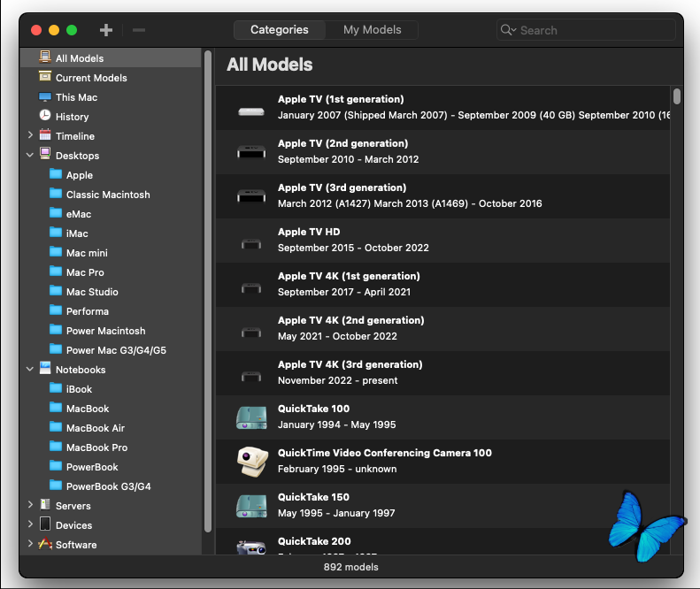This screenshot has width=700, height=589.
Task: Click the PowerBook G3/G4 folder icon
Action: point(56,485)
